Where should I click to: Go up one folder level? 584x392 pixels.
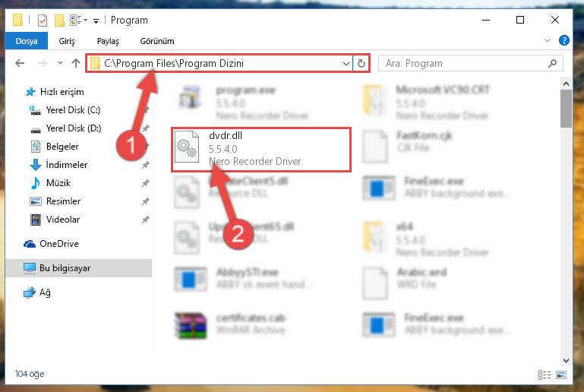[76, 63]
